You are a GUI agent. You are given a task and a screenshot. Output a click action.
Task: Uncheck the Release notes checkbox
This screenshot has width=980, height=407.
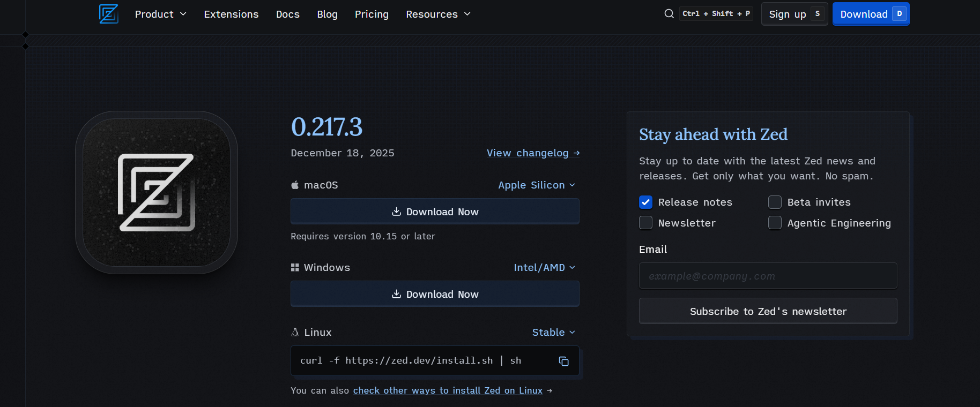coord(645,202)
